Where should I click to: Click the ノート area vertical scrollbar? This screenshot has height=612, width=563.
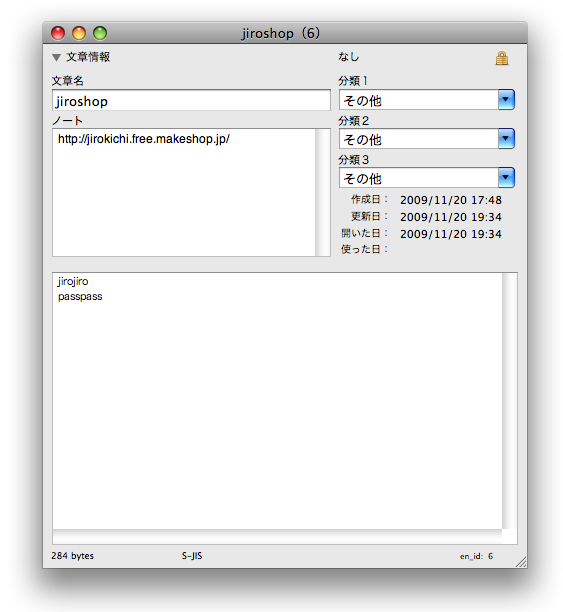pos(322,192)
